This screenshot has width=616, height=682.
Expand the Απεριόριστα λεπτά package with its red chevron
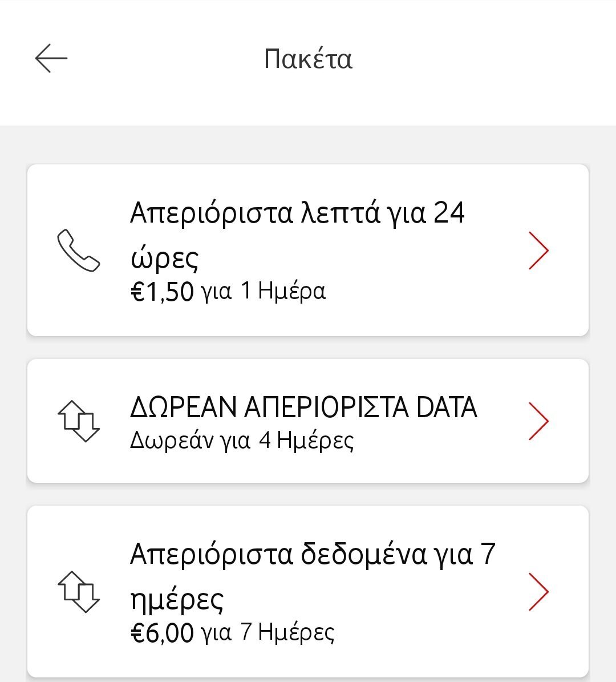[x=538, y=251]
